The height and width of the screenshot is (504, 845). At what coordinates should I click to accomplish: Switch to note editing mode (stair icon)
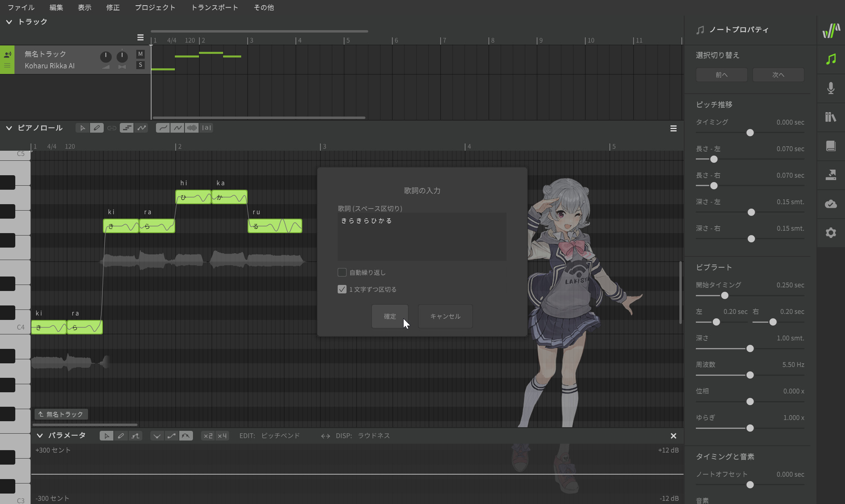(x=127, y=128)
